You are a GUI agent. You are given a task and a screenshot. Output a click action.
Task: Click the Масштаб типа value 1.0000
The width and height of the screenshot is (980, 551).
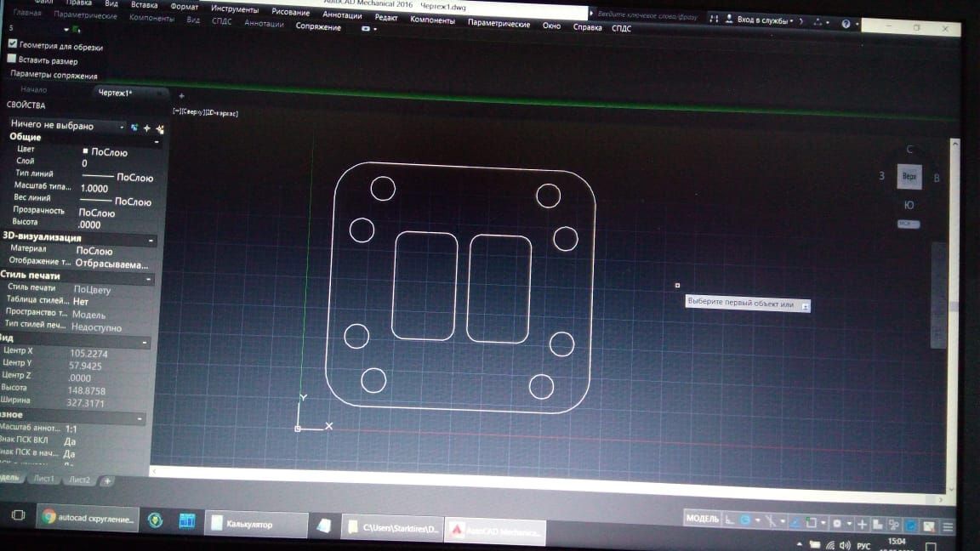[x=94, y=189]
